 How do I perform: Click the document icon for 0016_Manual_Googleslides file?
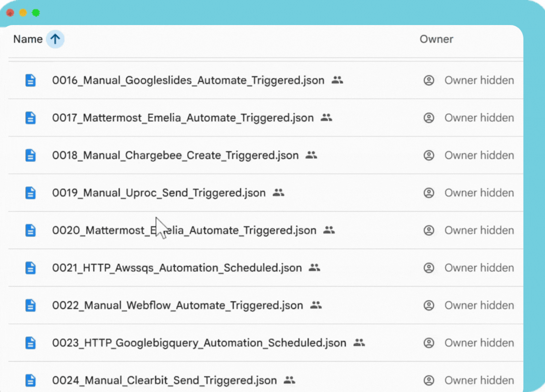pyautogui.click(x=31, y=80)
